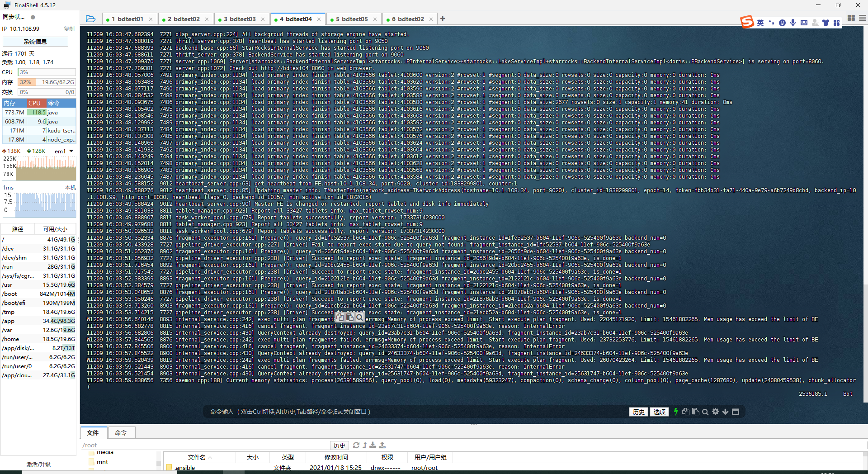Open 选项 button in command bar

tap(659, 412)
